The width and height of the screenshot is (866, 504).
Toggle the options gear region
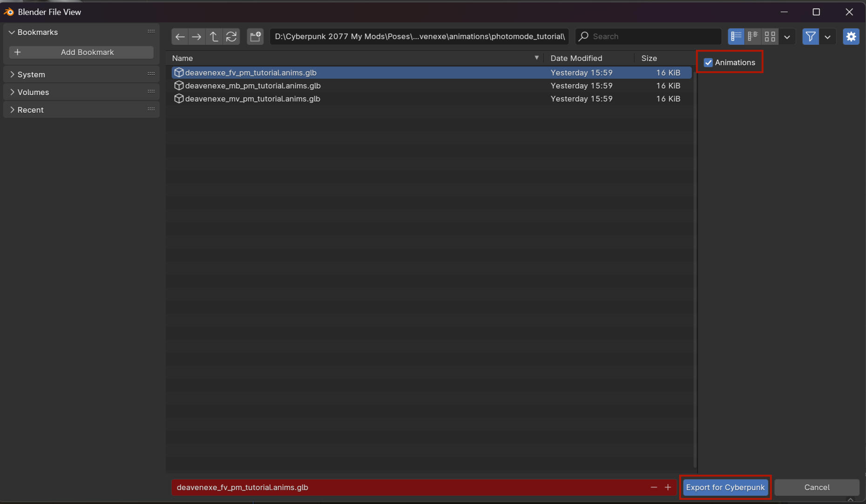[851, 36]
